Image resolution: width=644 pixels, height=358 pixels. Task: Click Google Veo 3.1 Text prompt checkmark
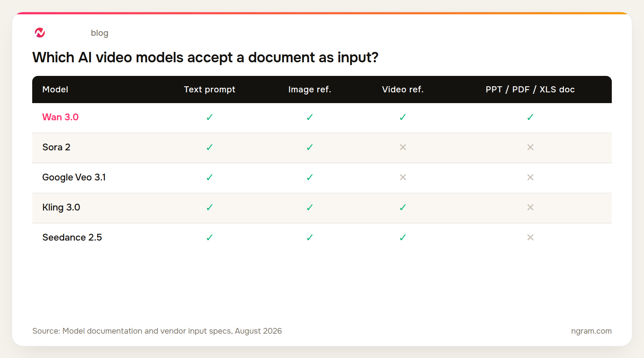210,177
